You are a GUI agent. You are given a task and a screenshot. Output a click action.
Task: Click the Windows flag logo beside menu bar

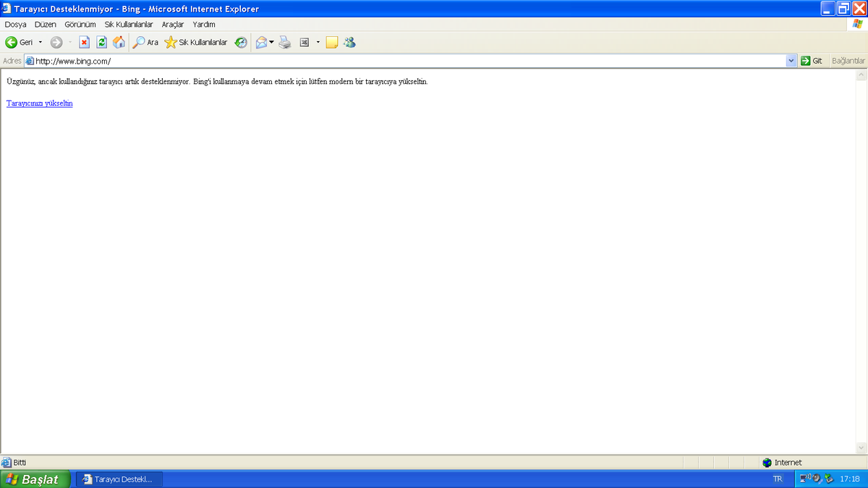[x=858, y=24]
